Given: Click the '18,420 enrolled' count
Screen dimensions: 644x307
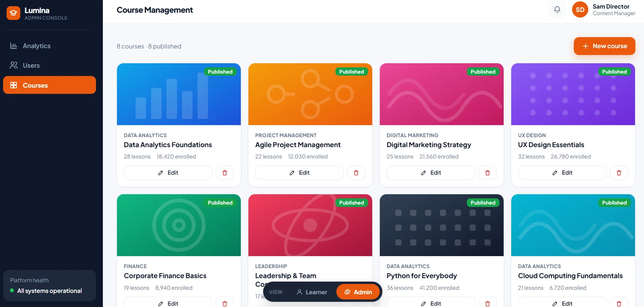Looking at the screenshot, I should pos(176,156).
